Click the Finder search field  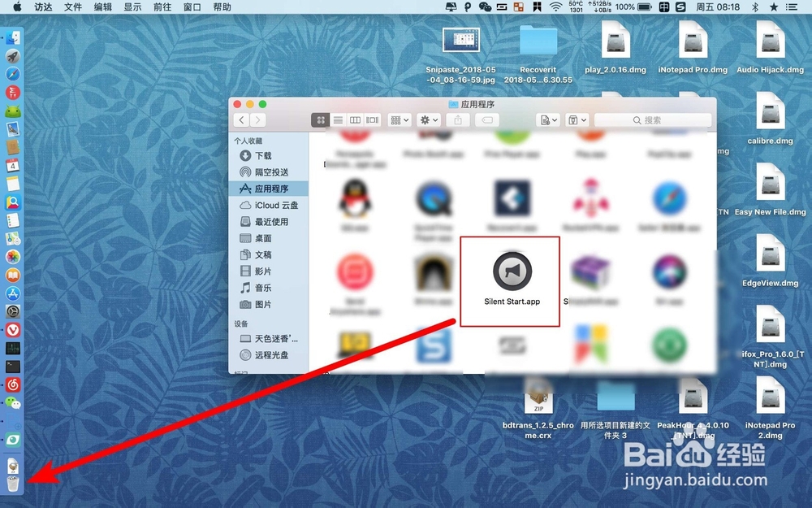click(653, 120)
